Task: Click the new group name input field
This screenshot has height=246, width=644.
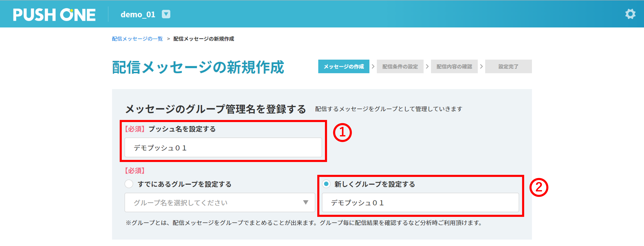Action: click(x=420, y=202)
